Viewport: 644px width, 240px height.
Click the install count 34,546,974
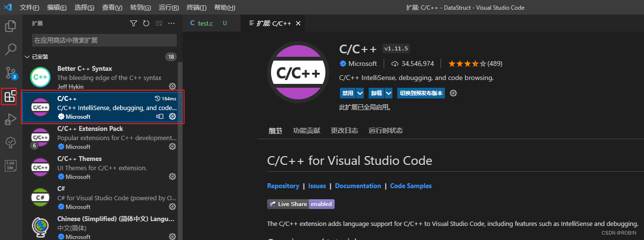pos(412,64)
